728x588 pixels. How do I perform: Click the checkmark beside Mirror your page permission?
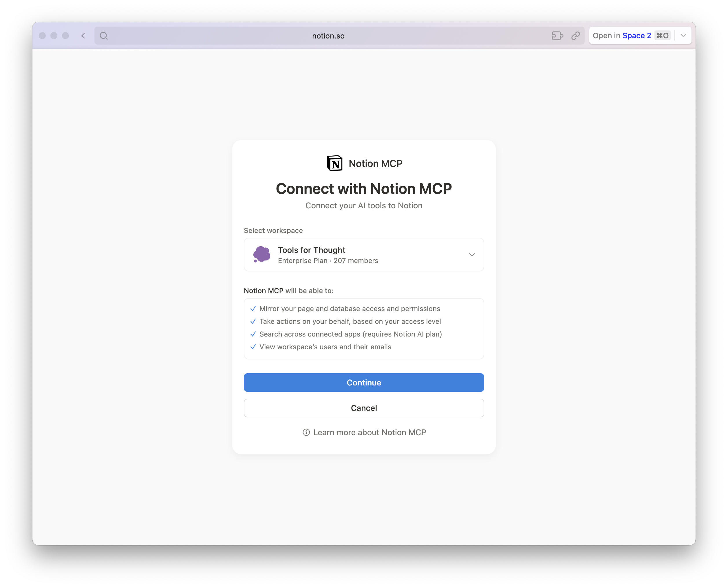[253, 308]
